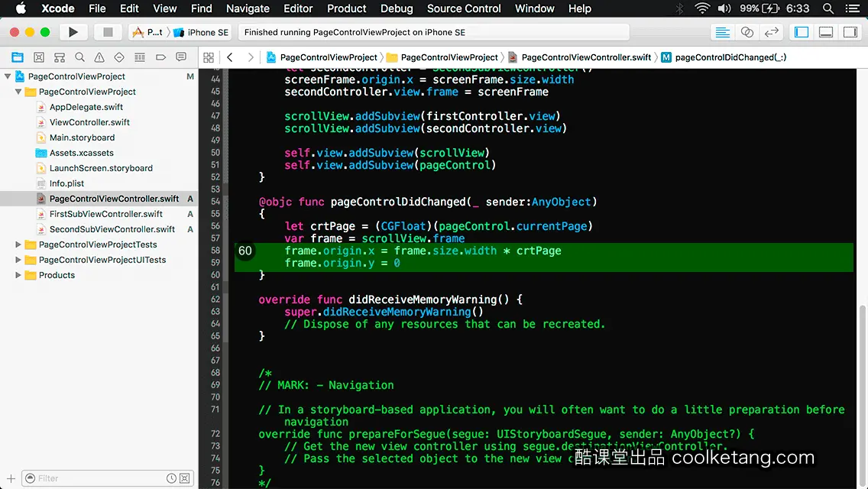Open the File menu
This screenshot has height=489, width=868.
click(97, 8)
